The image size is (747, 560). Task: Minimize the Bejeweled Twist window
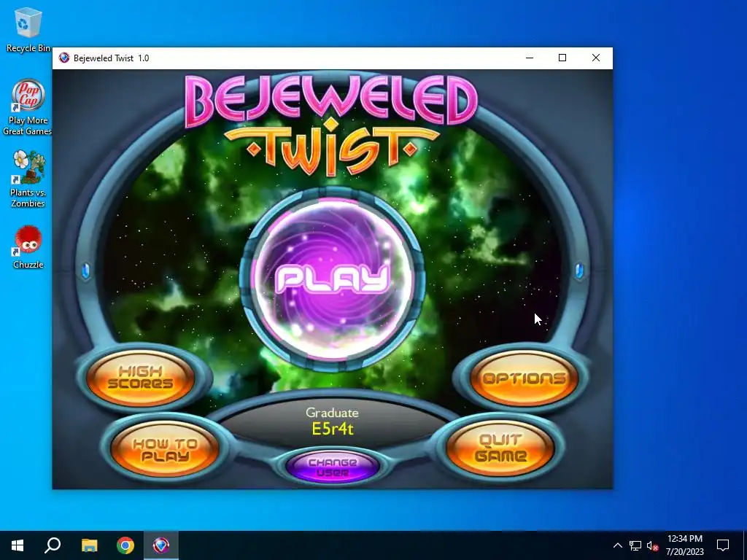(530, 58)
